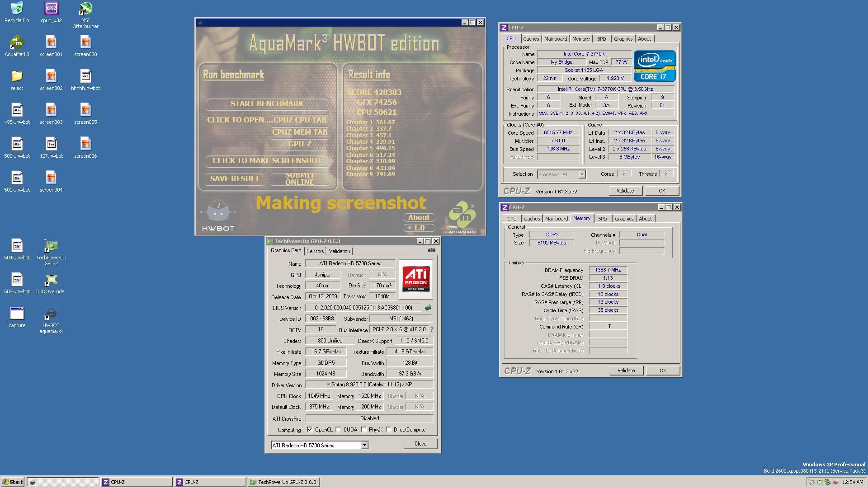Viewport: 868px width, 488px height.
Task: Click GPU-Z button in AquaMark3
Action: pyautogui.click(x=300, y=144)
